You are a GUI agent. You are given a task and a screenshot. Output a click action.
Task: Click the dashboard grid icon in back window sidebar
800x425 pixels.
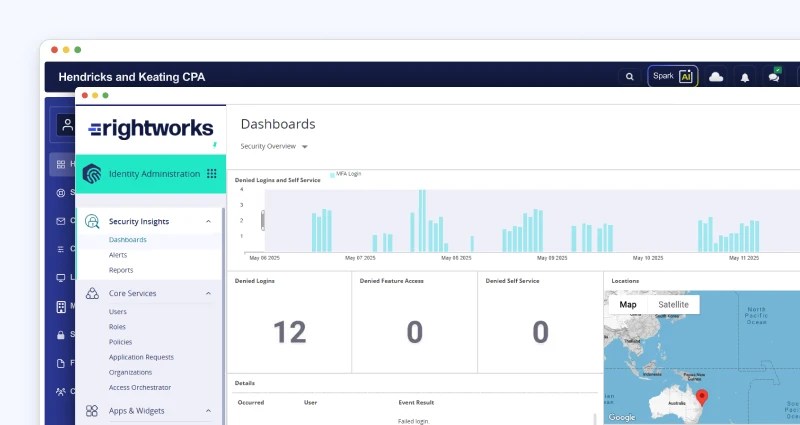61,164
